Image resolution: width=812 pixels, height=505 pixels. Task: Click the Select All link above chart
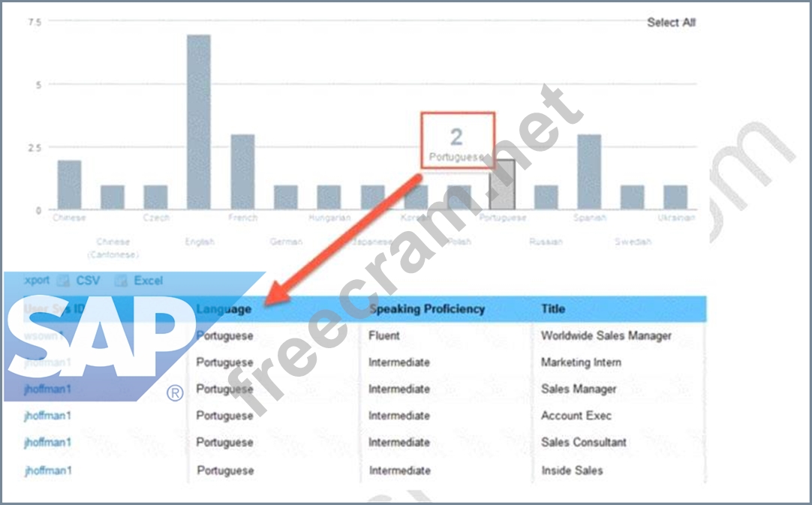click(x=671, y=23)
